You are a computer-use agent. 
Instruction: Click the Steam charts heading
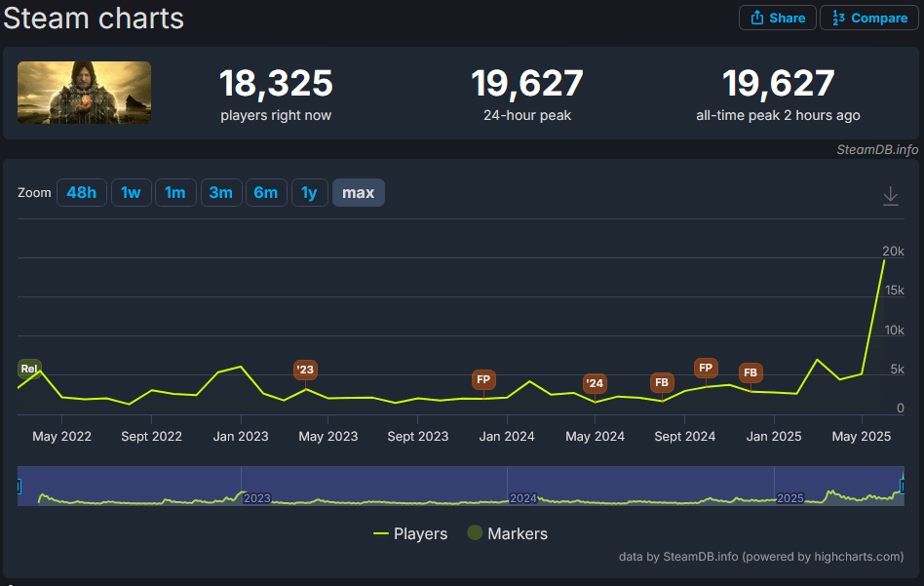point(94,18)
